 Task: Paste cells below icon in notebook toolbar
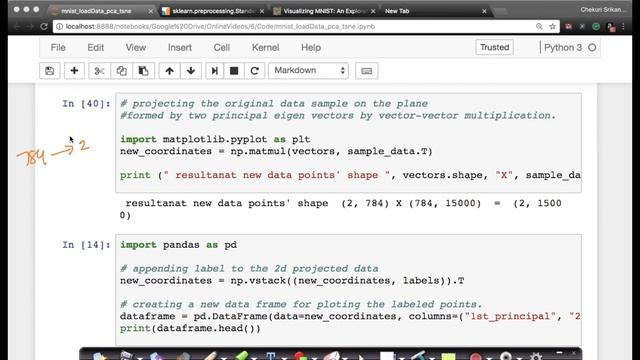pos(143,71)
